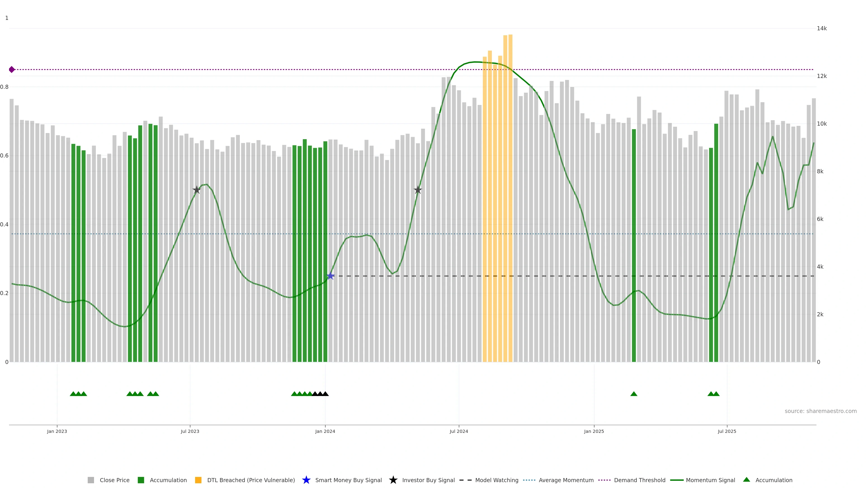Click the black star marker before Jul 2024
The image size is (868, 488).
click(x=417, y=190)
